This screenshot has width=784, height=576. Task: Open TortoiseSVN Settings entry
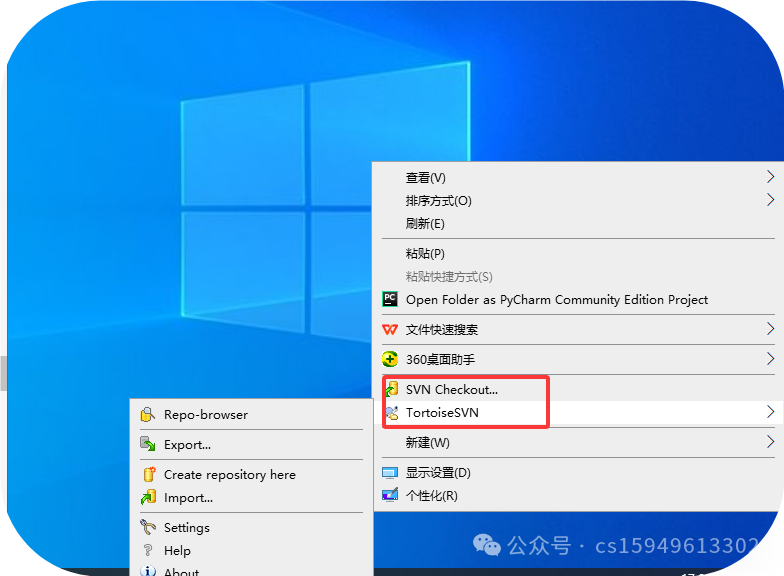click(252, 528)
